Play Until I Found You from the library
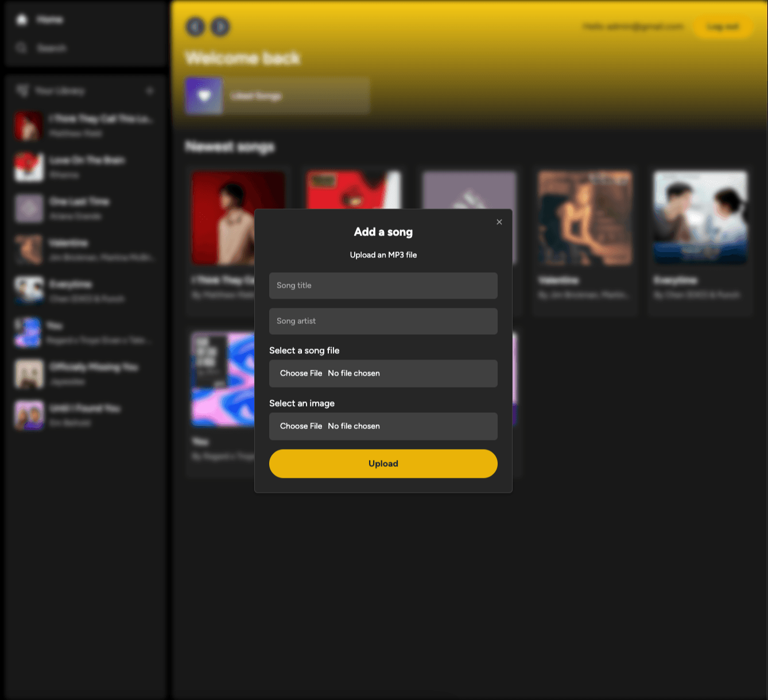Screen dimensions: 768x700 coord(86,415)
